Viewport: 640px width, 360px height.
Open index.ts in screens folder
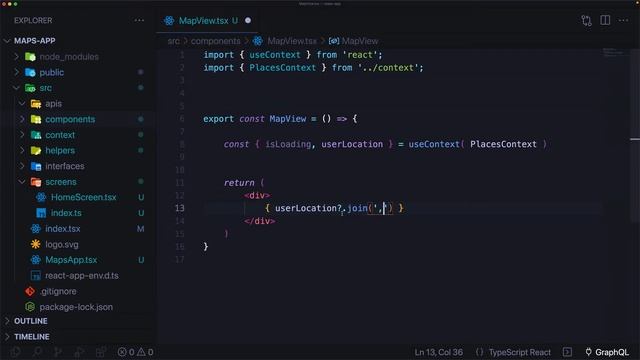point(66,213)
